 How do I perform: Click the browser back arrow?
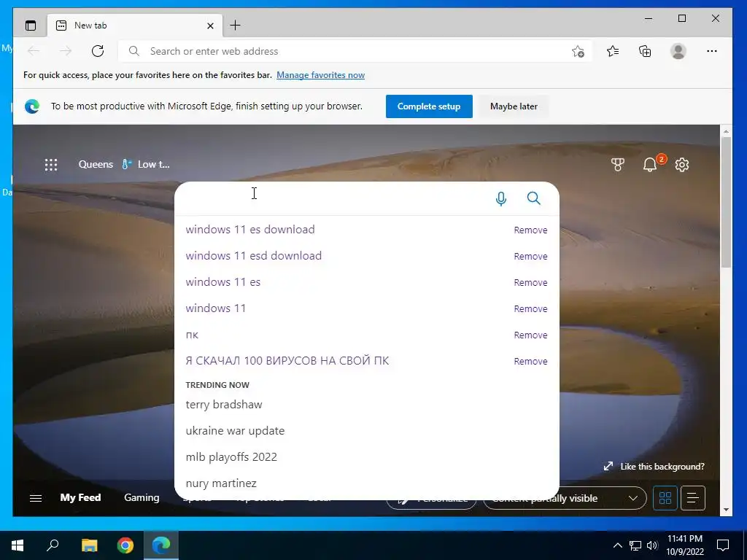[34, 51]
